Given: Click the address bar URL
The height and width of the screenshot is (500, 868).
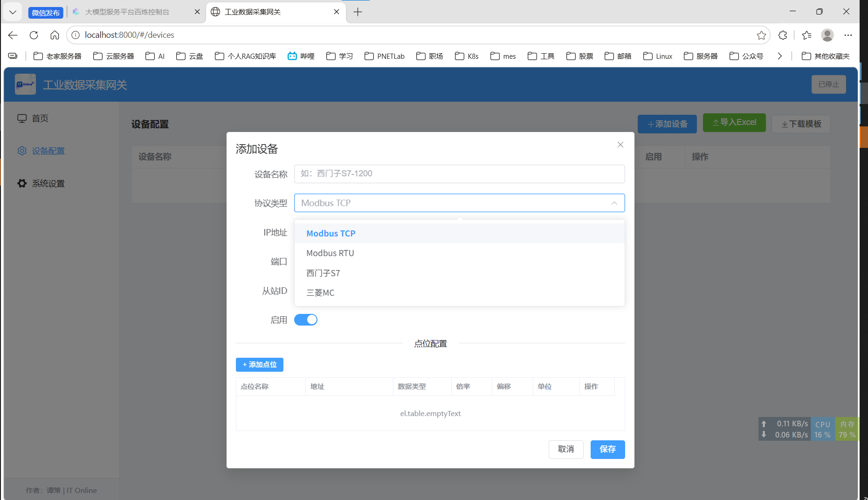Looking at the screenshot, I should 130,35.
